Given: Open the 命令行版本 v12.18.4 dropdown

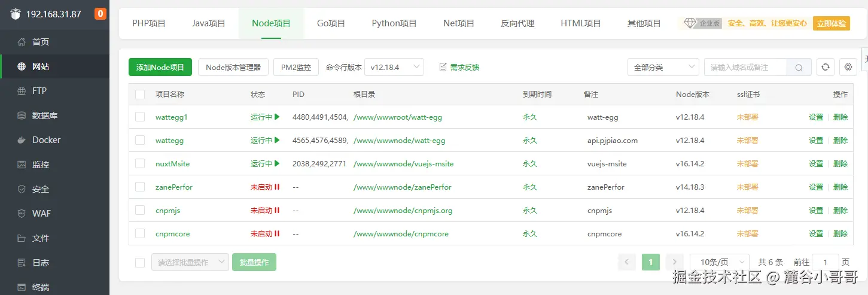Looking at the screenshot, I should coord(394,67).
